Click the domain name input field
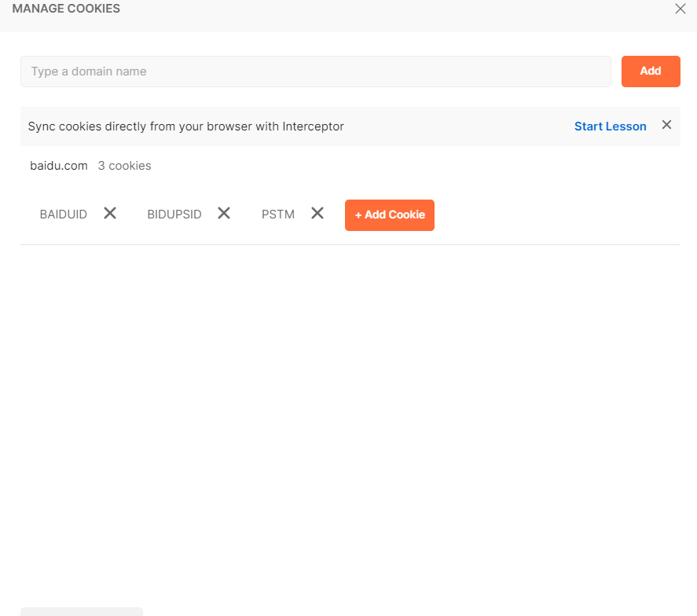This screenshot has width=697, height=616. pyautogui.click(x=316, y=71)
